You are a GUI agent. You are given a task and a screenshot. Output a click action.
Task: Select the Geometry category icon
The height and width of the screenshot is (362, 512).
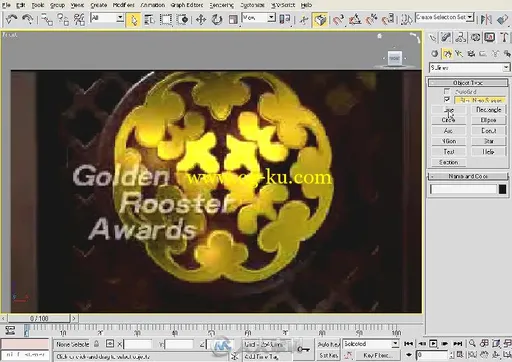434,53
